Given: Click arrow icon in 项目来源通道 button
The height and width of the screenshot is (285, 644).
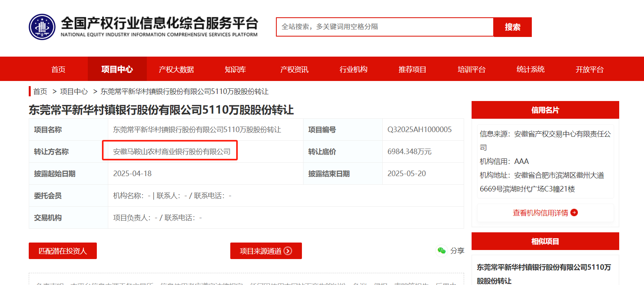Looking at the screenshot, I should point(288,251).
